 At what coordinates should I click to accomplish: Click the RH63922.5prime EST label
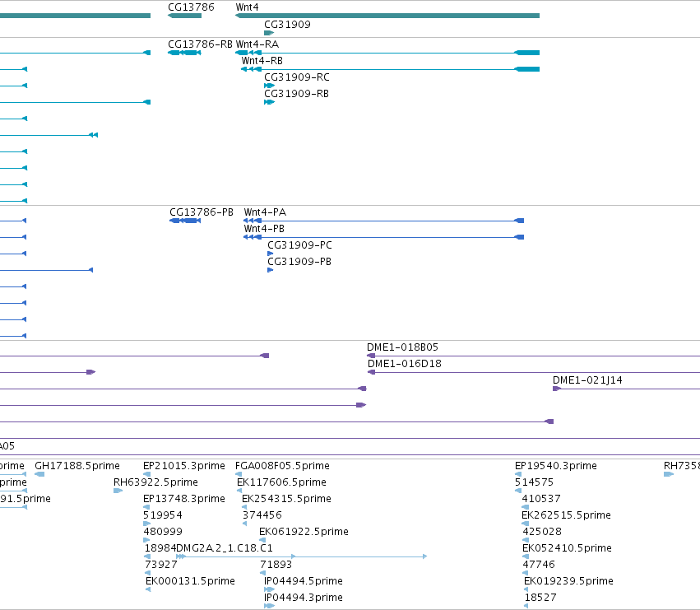point(155,482)
